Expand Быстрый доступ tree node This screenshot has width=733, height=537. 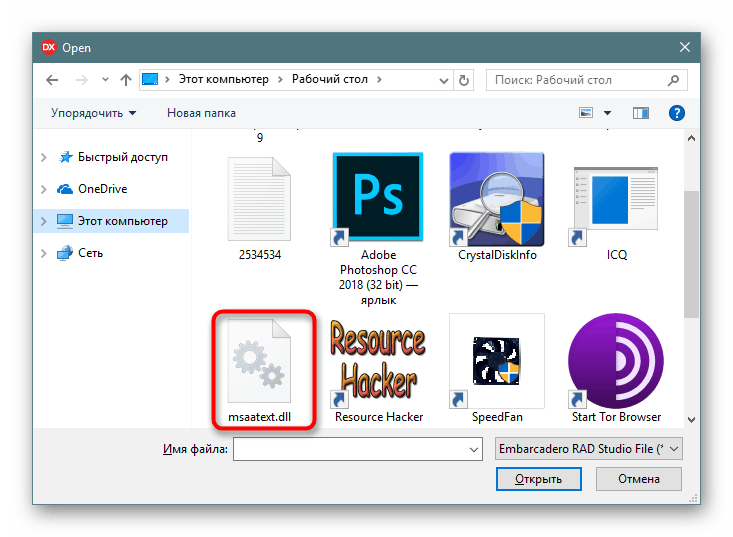coord(44,157)
